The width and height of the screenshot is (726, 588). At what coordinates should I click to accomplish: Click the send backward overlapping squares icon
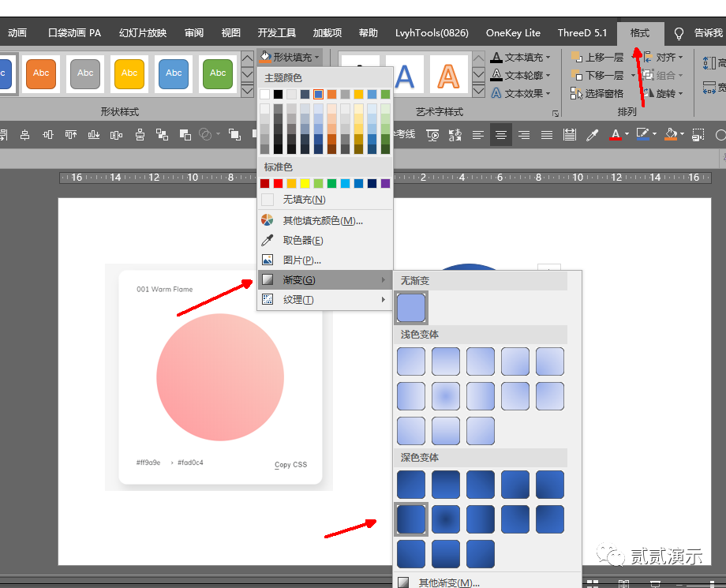pyautogui.click(x=185, y=135)
